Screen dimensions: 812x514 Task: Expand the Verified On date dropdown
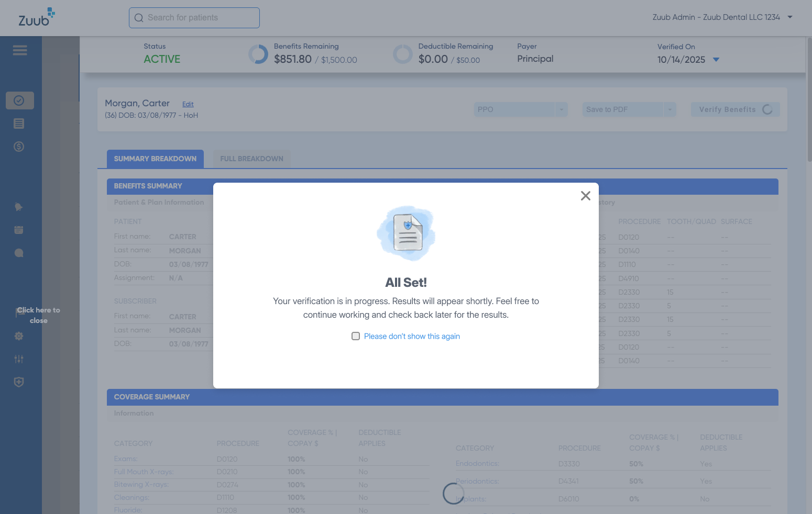point(716,60)
